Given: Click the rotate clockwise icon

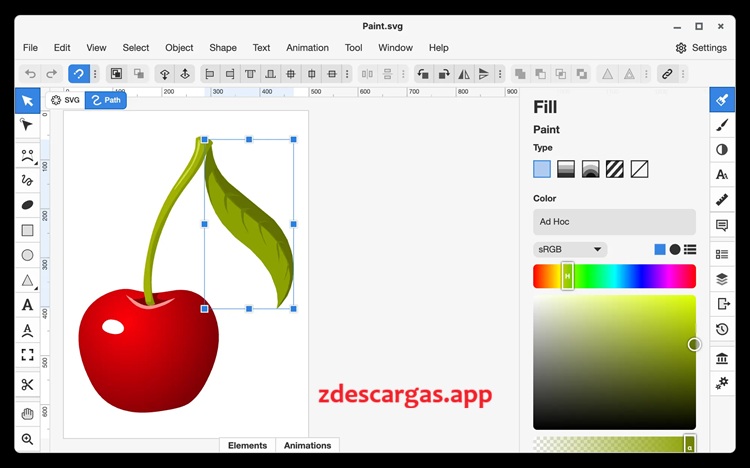Looking at the screenshot, I should click(444, 74).
